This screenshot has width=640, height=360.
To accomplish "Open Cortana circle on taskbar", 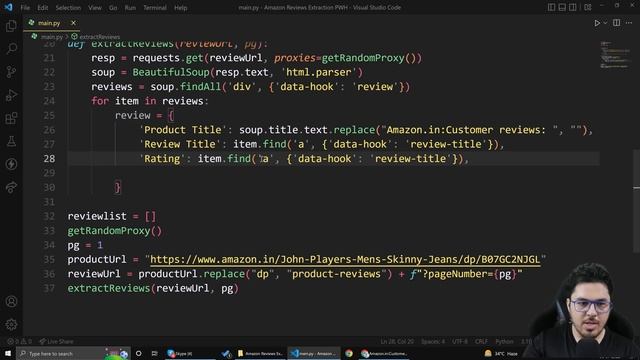I will tap(139, 353).
